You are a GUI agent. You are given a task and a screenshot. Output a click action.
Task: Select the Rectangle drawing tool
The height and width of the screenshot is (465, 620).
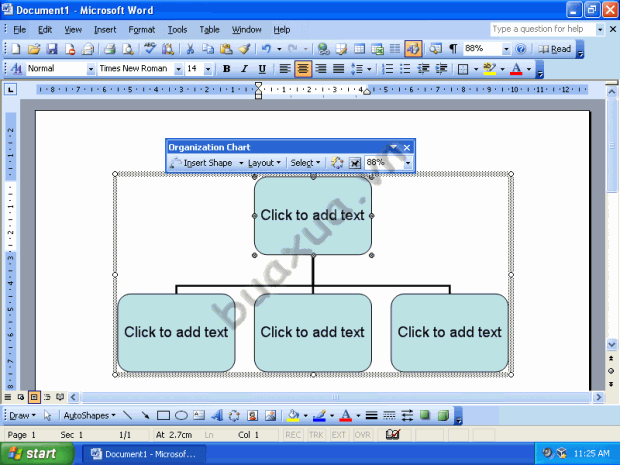point(163,415)
